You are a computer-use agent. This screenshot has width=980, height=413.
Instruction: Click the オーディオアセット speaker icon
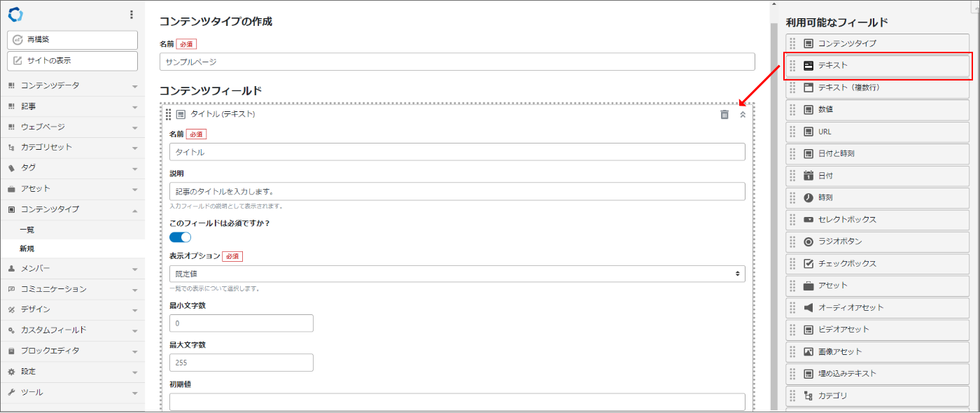pos(808,307)
